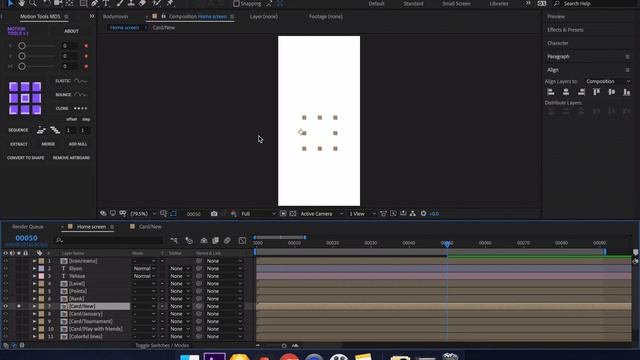Screen dimensions: 640x360
Task: Click the first Motion Tools slider handle
Action: tap(22, 46)
